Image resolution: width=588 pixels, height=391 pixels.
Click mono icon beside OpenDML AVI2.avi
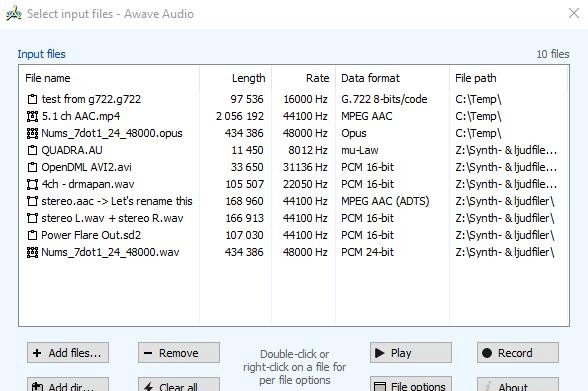(32, 167)
